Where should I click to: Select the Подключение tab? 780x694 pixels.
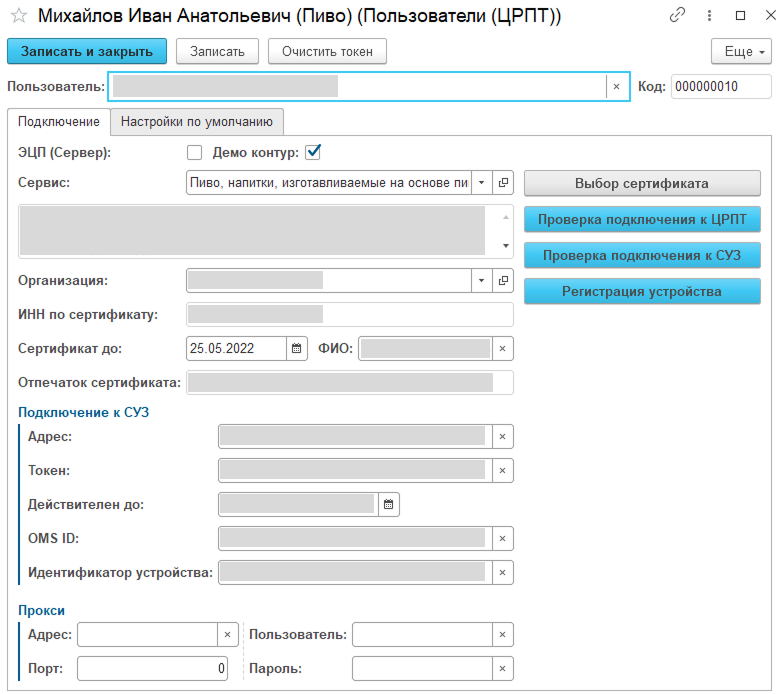point(59,122)
